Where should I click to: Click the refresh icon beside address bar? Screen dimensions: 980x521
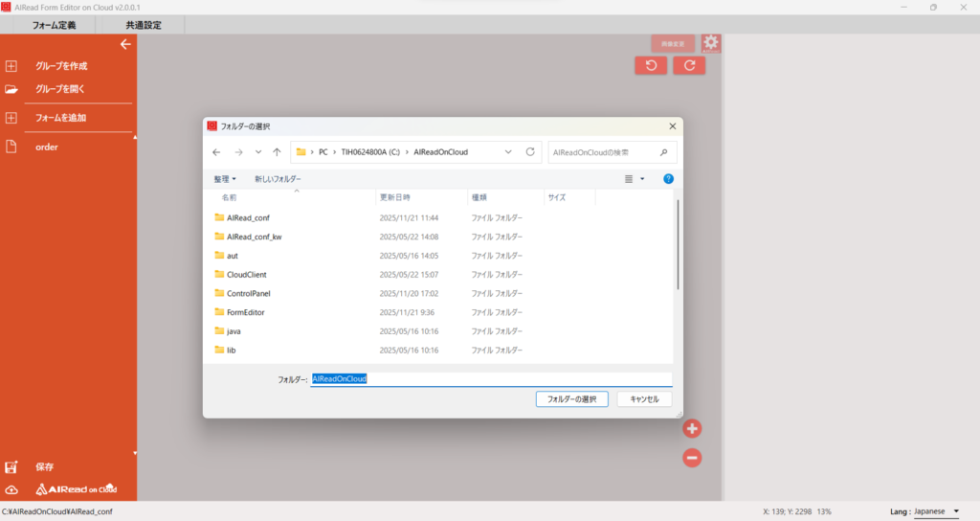click(x=530, y=151)
